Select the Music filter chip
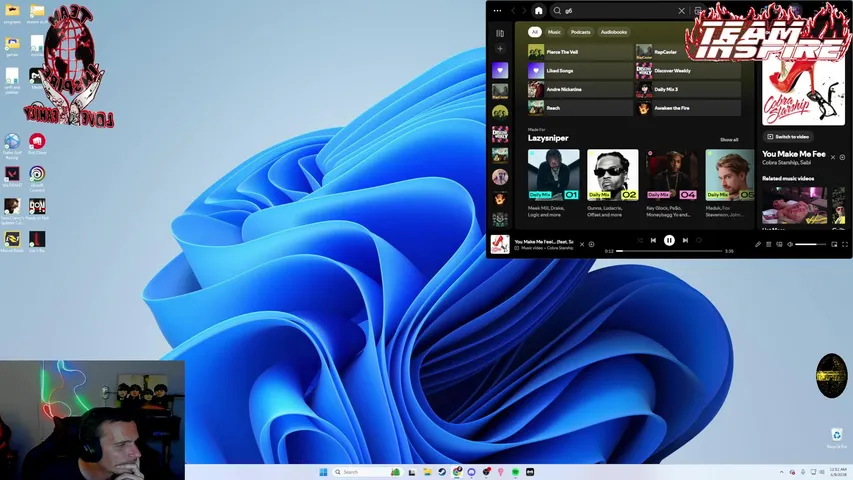Viewport: 853px width, 480px height. tap(554, 32)
